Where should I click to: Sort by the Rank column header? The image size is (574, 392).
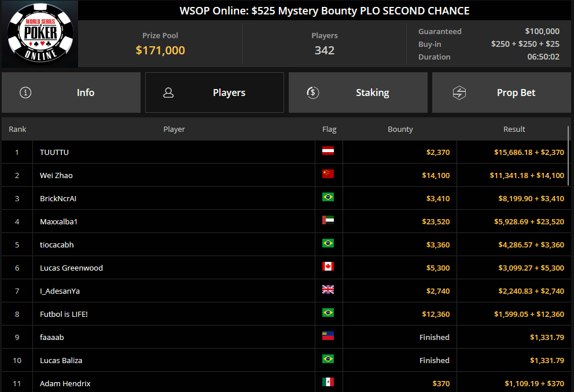tap(17, 129)
